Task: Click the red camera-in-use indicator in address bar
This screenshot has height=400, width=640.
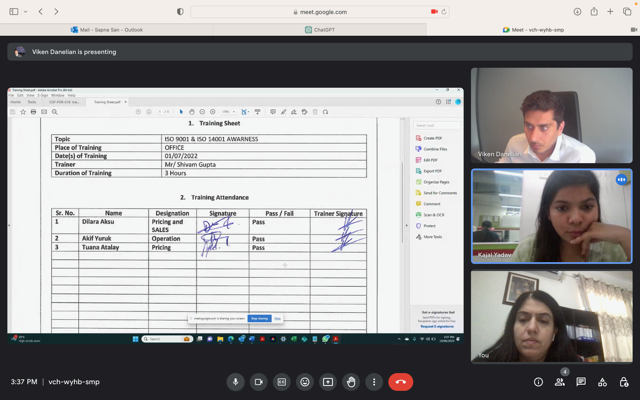Action: (x=434, y=12)
